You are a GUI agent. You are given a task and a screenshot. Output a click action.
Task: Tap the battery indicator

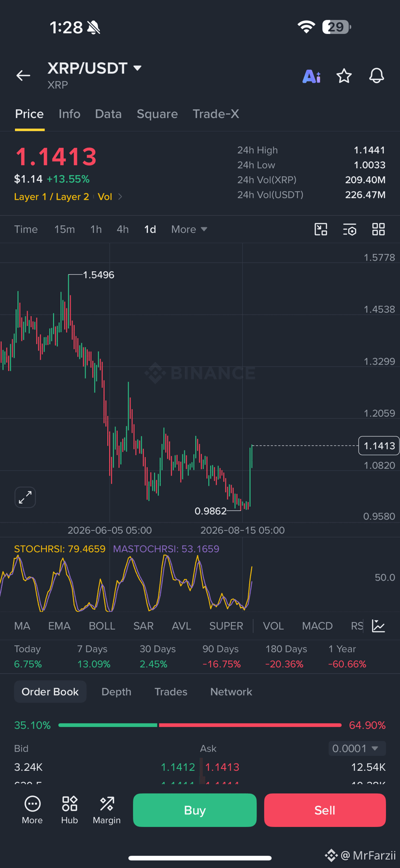337,27
